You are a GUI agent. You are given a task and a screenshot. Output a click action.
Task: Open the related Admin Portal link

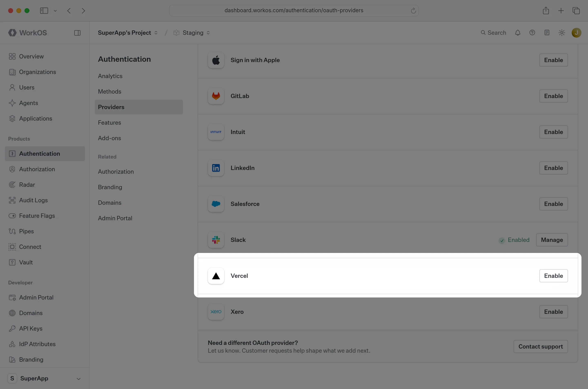[x=139, y=218]
